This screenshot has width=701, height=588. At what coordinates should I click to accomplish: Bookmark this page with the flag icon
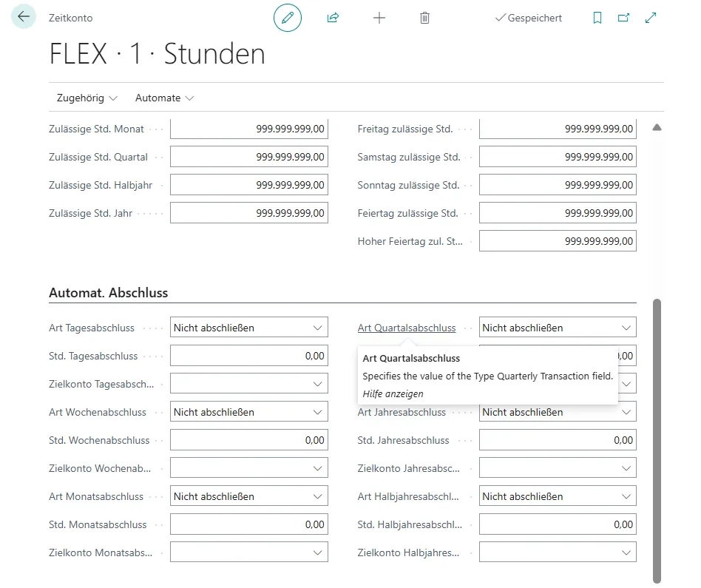click(597, 17)
